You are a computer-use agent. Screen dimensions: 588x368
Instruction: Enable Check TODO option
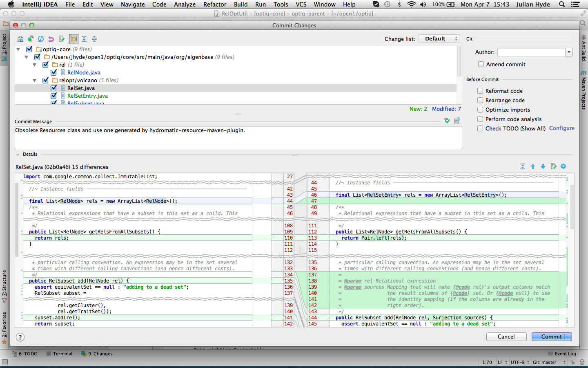480,128
